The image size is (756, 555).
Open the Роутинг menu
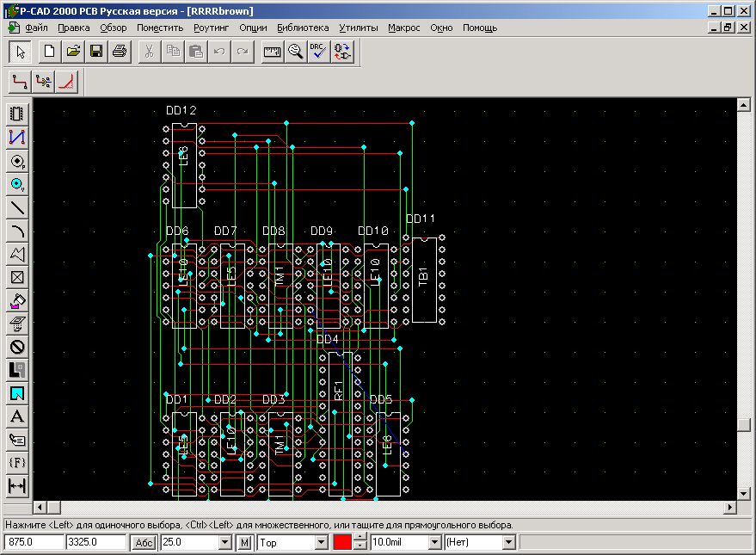click(212, 28)
